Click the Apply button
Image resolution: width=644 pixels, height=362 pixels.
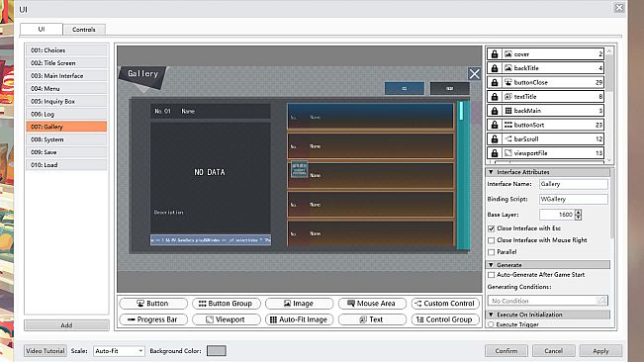tap(600, 351)
